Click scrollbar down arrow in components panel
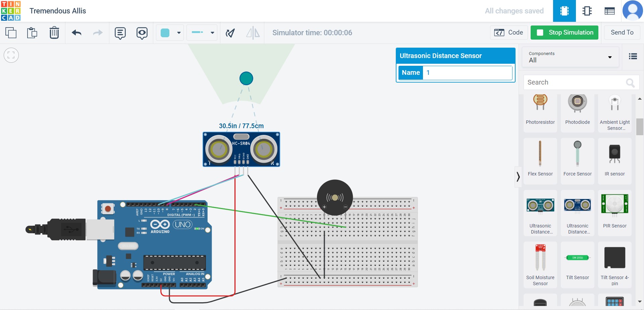This screenshot has height=310, width=644. pos(640,302)
